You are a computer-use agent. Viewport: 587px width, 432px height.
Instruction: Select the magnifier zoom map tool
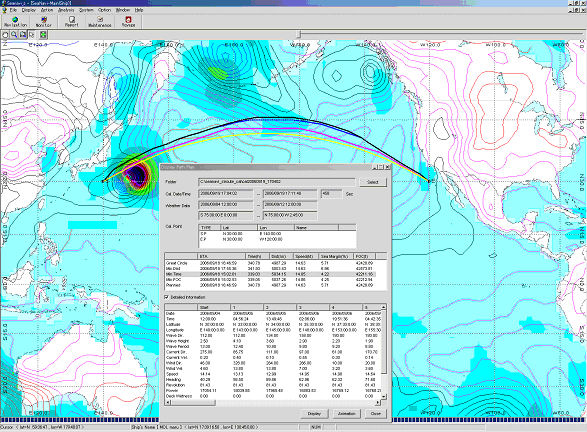tap(14, 35)
